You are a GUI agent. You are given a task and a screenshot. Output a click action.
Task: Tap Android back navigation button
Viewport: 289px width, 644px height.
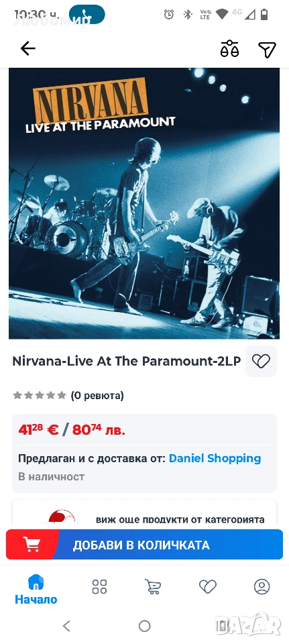[x=66, y=626]
